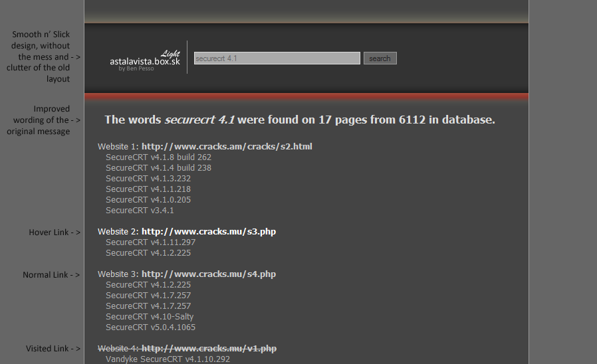Open visited link http://www.cracks.mu/v1.php

pos(209,349)
